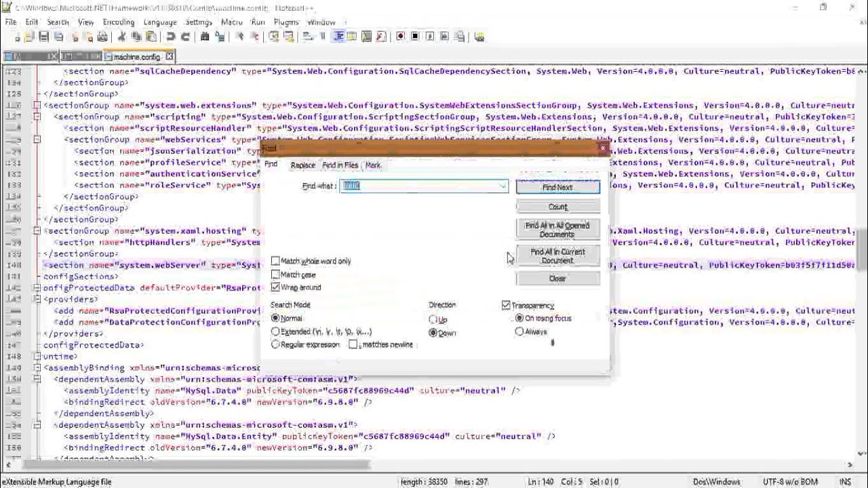Screen dimensions: 868x488
Task: Click the Zoom In toolbar icon
Action: click(x=239, y=37)
